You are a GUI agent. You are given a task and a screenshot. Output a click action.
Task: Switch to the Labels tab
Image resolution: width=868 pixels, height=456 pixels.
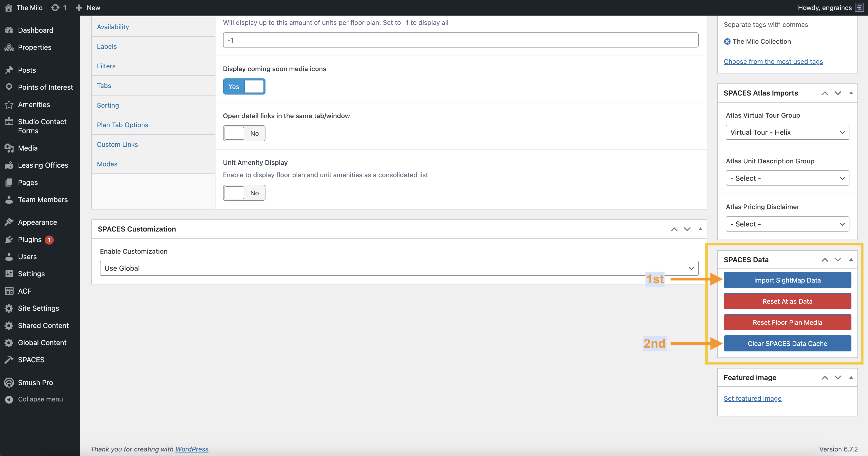(x=153, y=47)
